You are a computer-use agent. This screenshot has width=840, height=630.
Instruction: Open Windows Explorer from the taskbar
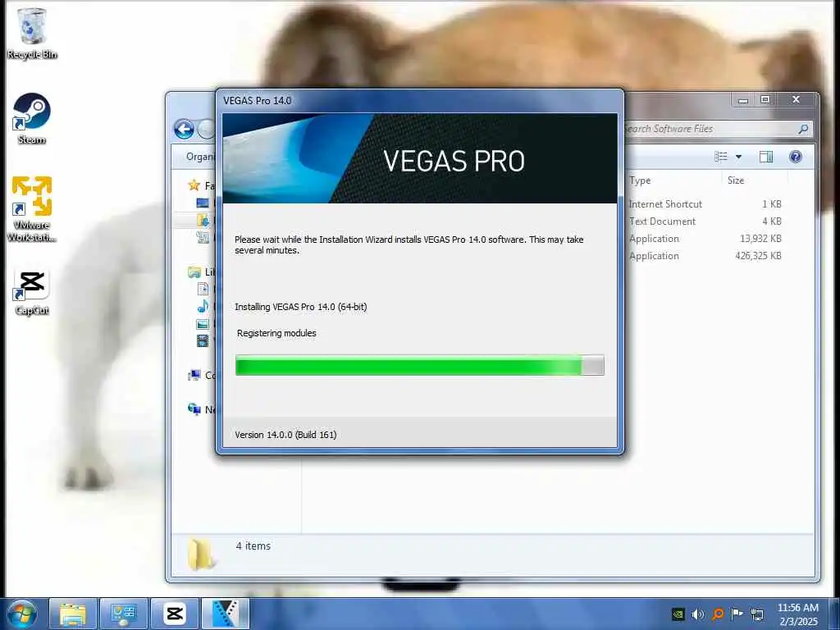pyautogui.click(x=73, y=614)
